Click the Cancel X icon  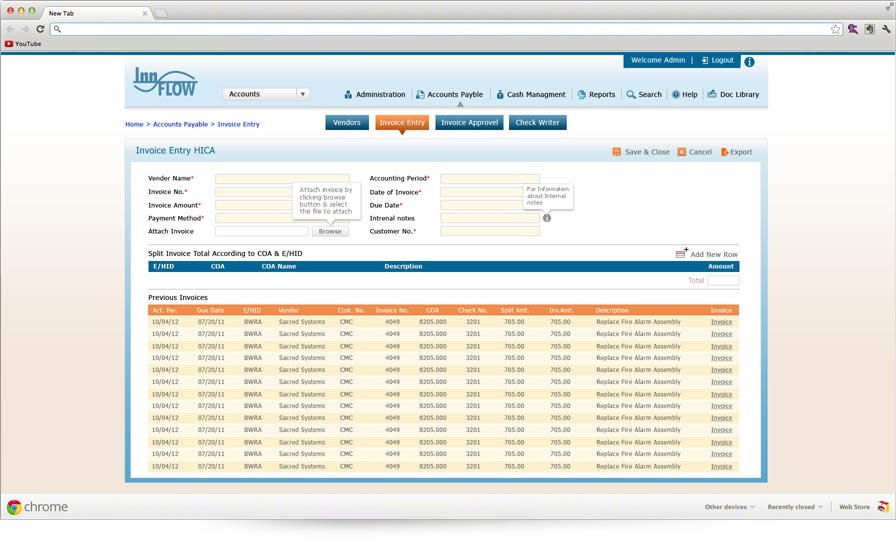682,152
